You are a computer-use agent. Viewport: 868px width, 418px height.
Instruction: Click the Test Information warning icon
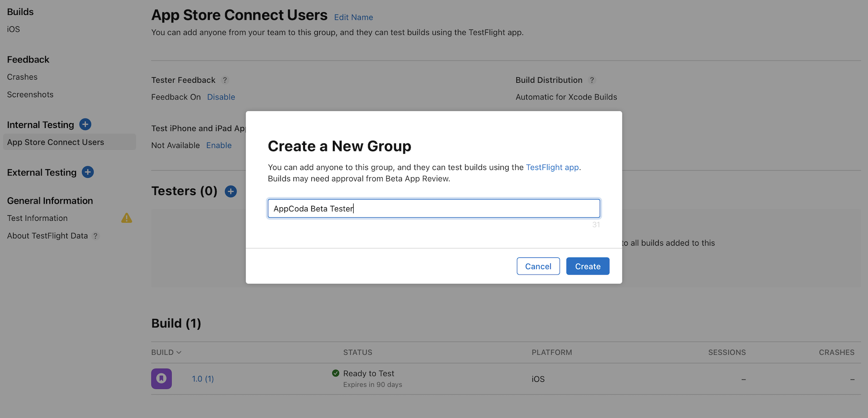click(x=127, y=218)
